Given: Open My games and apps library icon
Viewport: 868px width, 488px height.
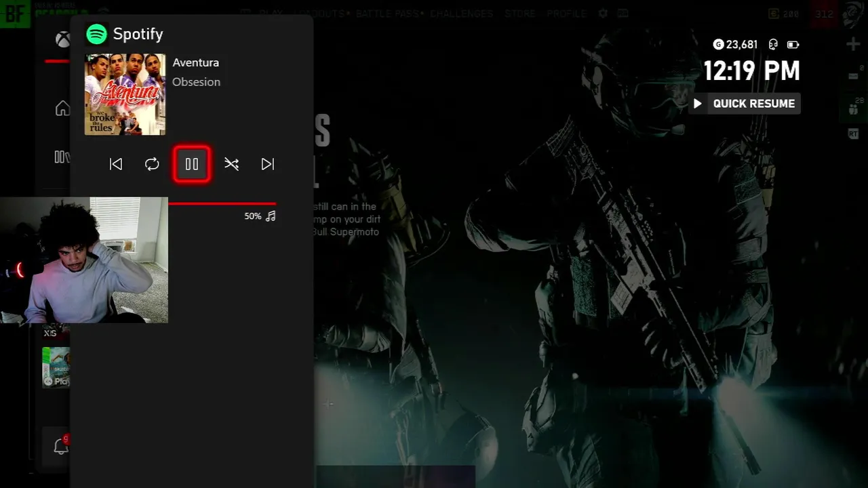Looking at the screenshot, I should click(62, 157).
